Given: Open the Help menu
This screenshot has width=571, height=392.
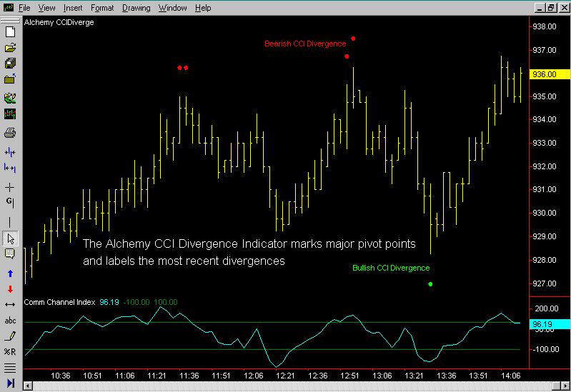Looking at the screenshot, I should click(x=203, y=8).
